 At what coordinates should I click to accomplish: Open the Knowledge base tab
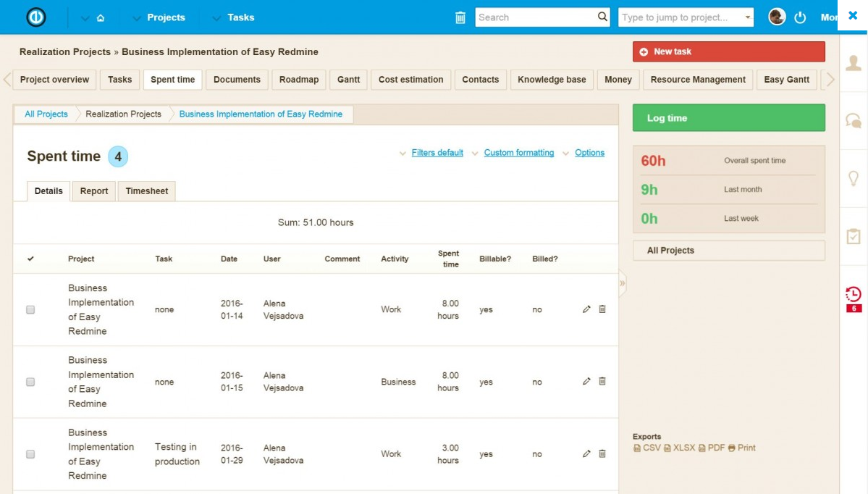tap(552, 80)
